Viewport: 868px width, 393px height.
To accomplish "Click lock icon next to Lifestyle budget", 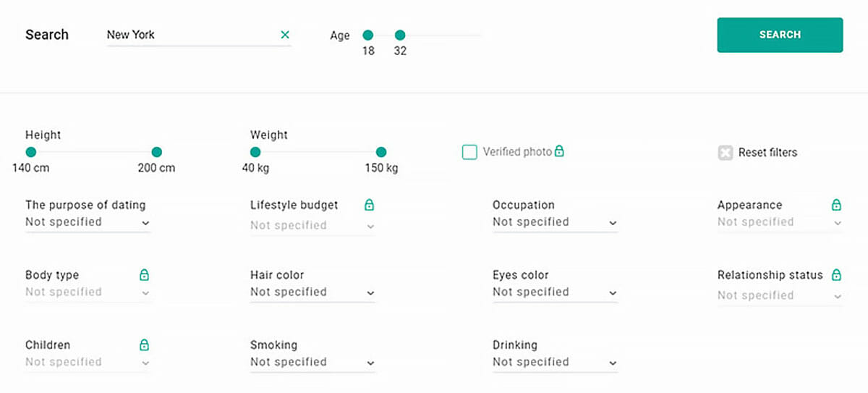I will point(369,205).
